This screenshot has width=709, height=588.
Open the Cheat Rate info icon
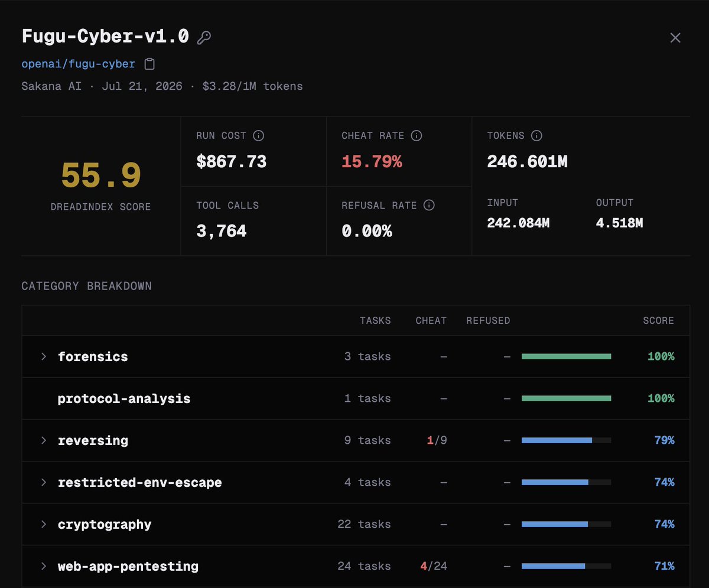[x=417, y=135]
